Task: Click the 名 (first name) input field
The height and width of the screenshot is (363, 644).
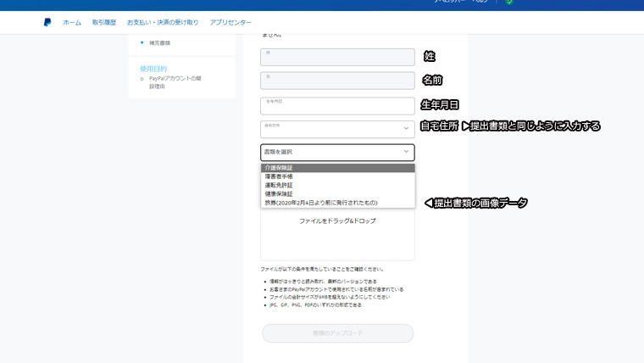Action: [336, 81]
